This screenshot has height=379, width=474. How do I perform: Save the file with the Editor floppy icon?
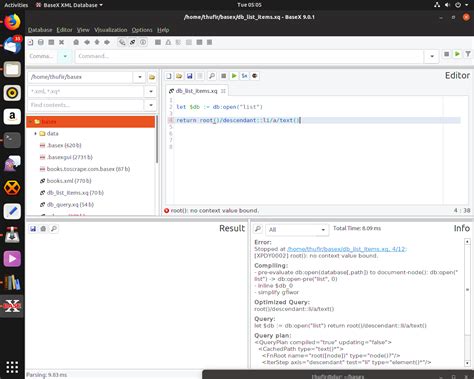(x=190, y=76)
